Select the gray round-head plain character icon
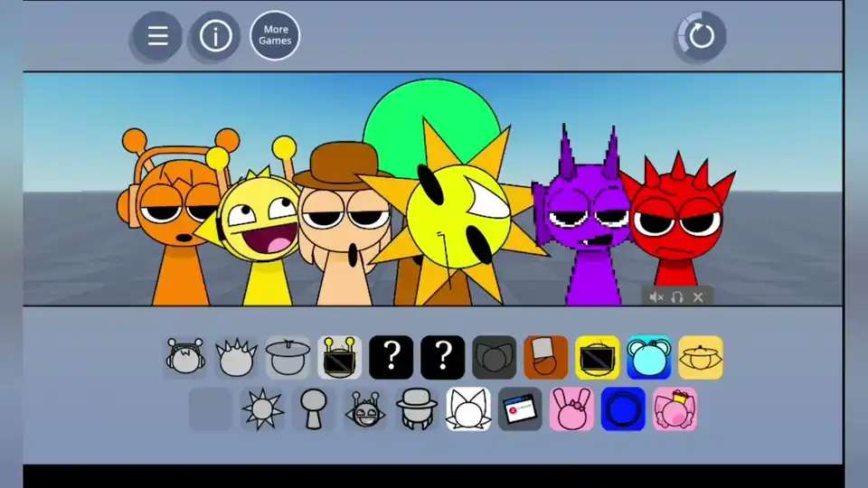Viewport: 868px width, 488px height. [314, 409]
